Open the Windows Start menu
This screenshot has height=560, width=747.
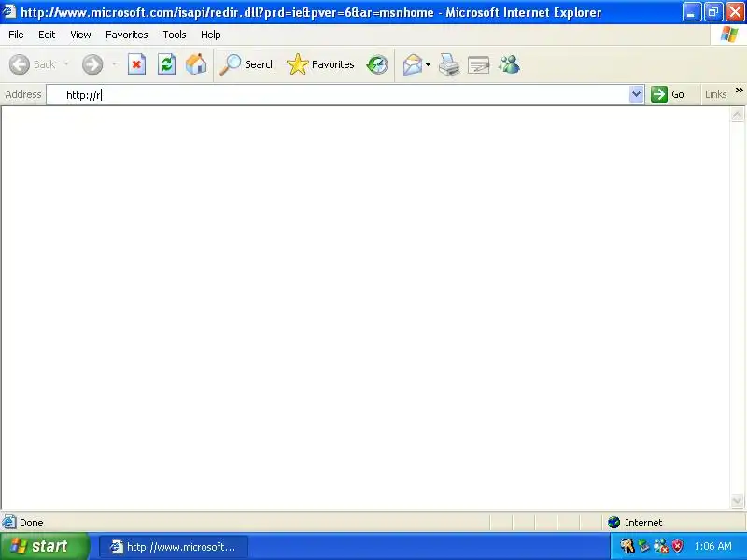click(x=44, y=546)
